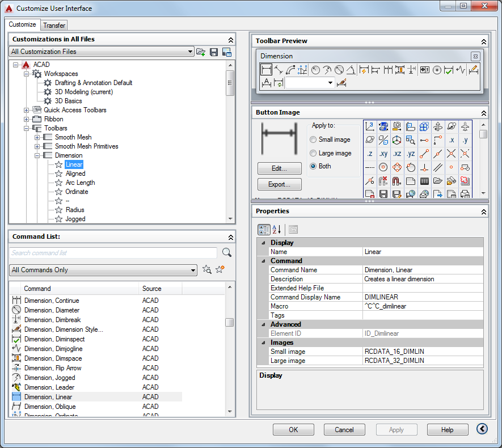Select the Large image radio button
Viewport: 502px width, 448px height.
coord(313,153)
